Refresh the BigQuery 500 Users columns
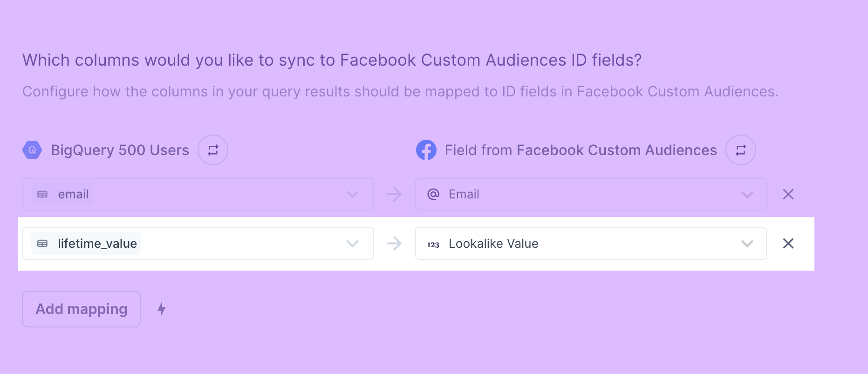 pos(213,150)
